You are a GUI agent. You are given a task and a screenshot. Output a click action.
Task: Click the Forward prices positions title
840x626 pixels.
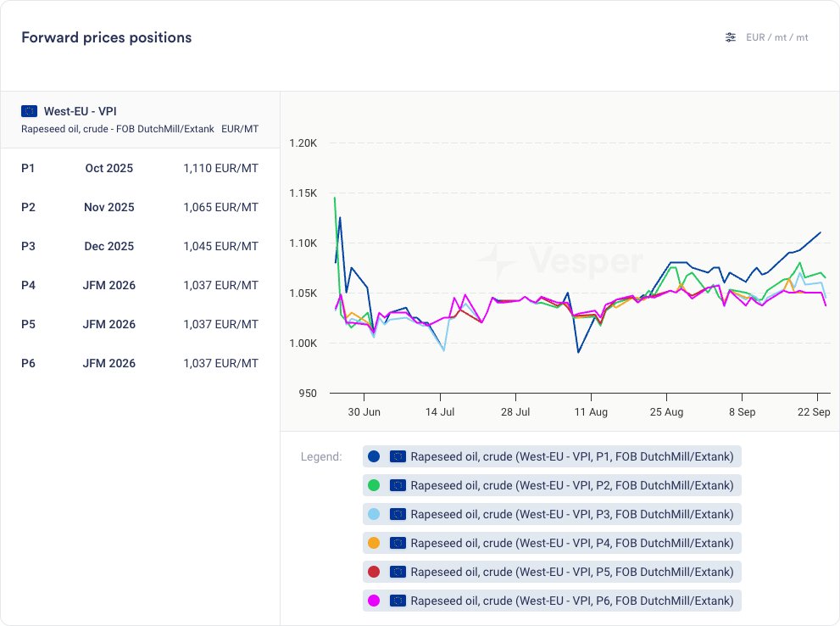click(106, 37)
